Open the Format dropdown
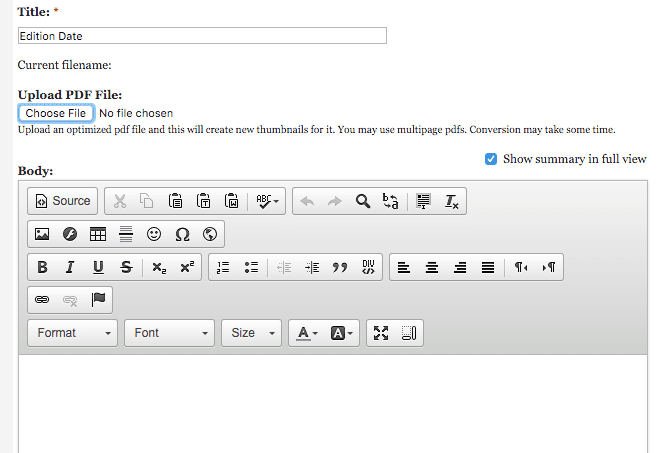 [72, 333]
